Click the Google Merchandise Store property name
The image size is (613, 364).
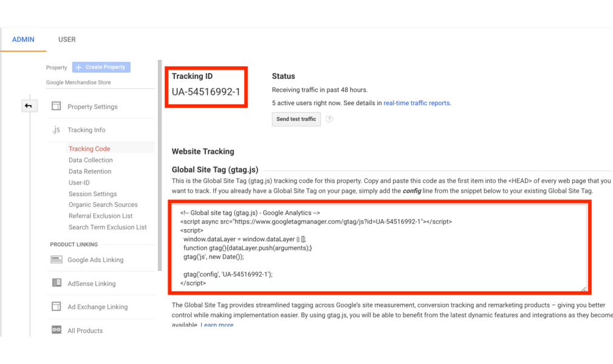pos(78,83)
